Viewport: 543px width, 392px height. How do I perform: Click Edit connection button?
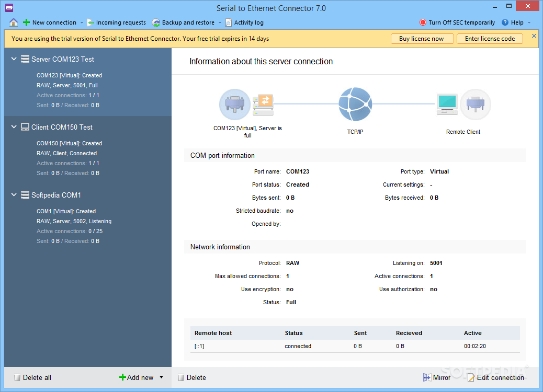tap(495, 377)
